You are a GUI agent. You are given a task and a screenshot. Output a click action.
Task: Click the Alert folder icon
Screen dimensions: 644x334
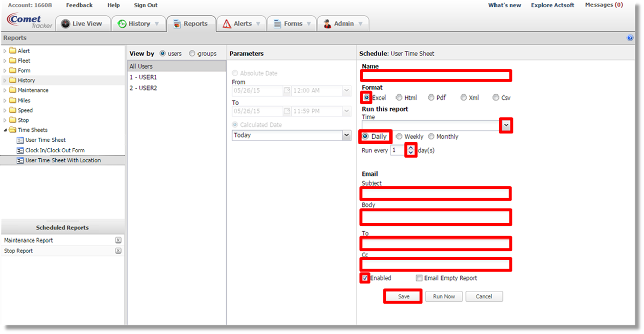13,51
